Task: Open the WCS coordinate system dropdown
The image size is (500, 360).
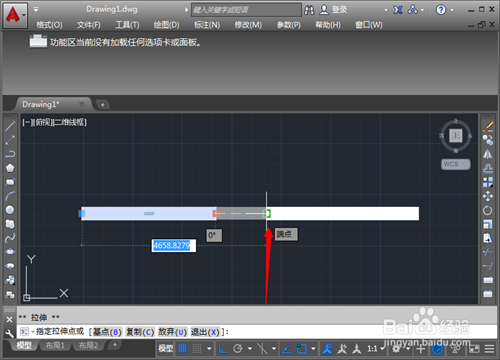Action: (456, 164)
